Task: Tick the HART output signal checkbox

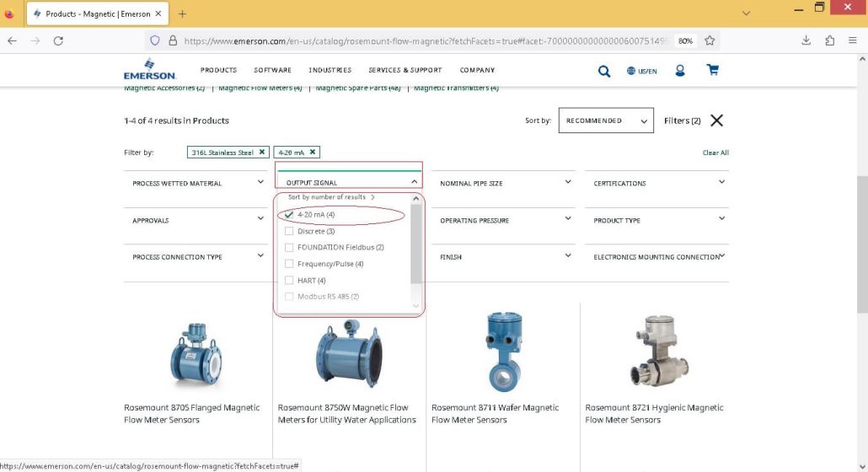Action: (289, 281)
